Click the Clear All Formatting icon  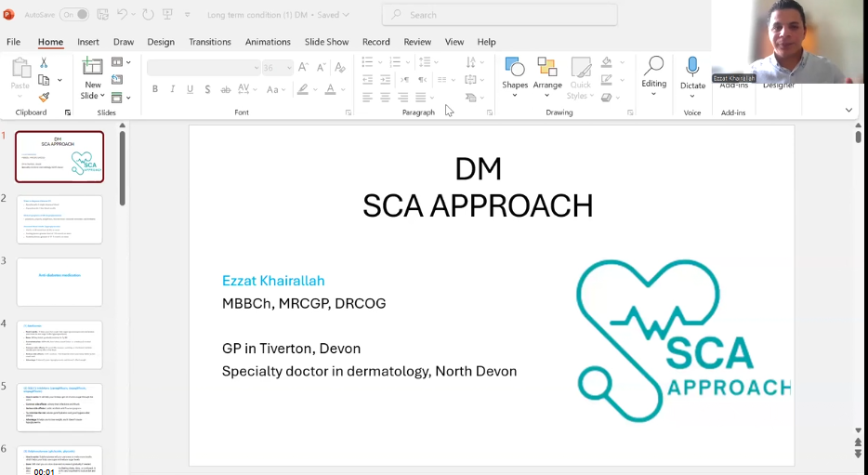point(340,68)
